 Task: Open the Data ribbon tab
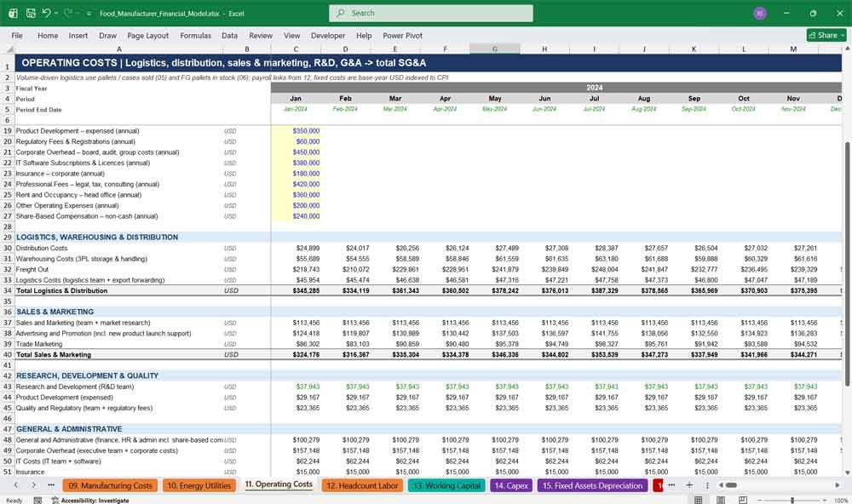[x=229, y=35]
